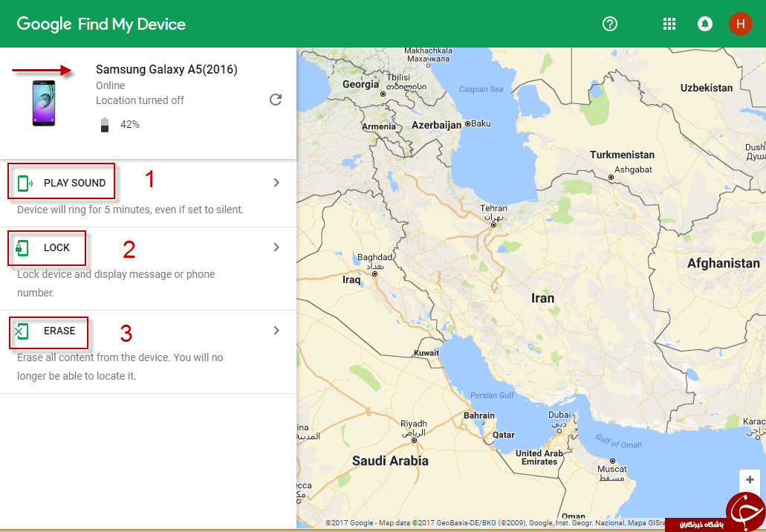
Task: Click the 42% battery value
Action: 130,125
